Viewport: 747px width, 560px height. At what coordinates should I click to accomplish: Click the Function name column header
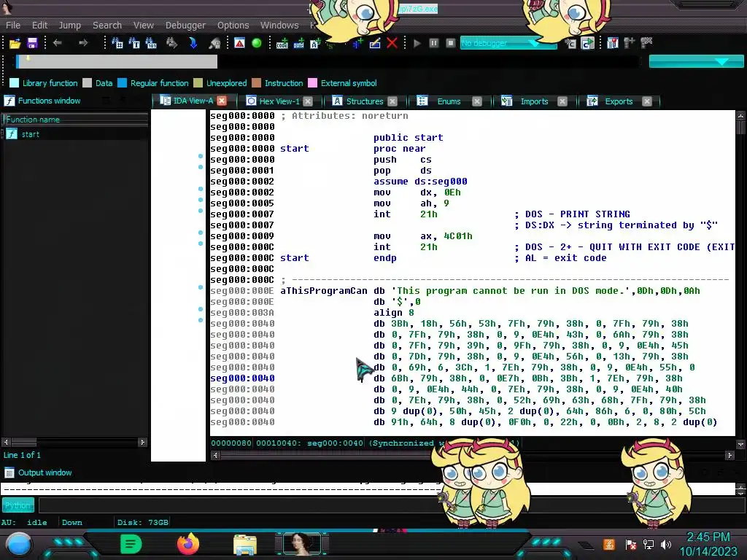pos(75,120)
